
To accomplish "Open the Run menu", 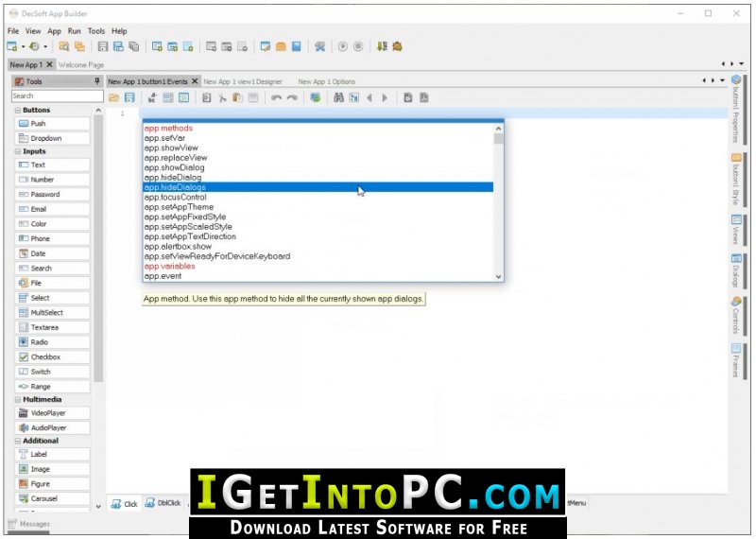I will 75,31.
